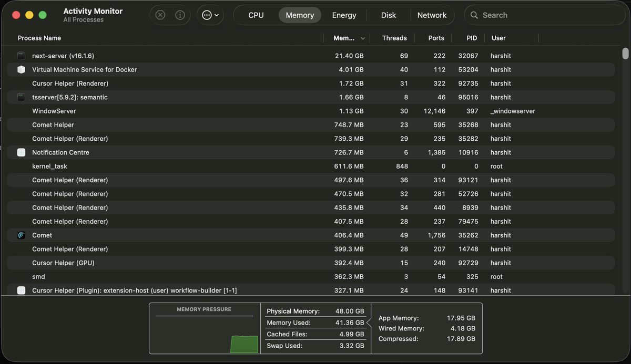
Task: Select the Comet process name
Action: tap(42, 235)
